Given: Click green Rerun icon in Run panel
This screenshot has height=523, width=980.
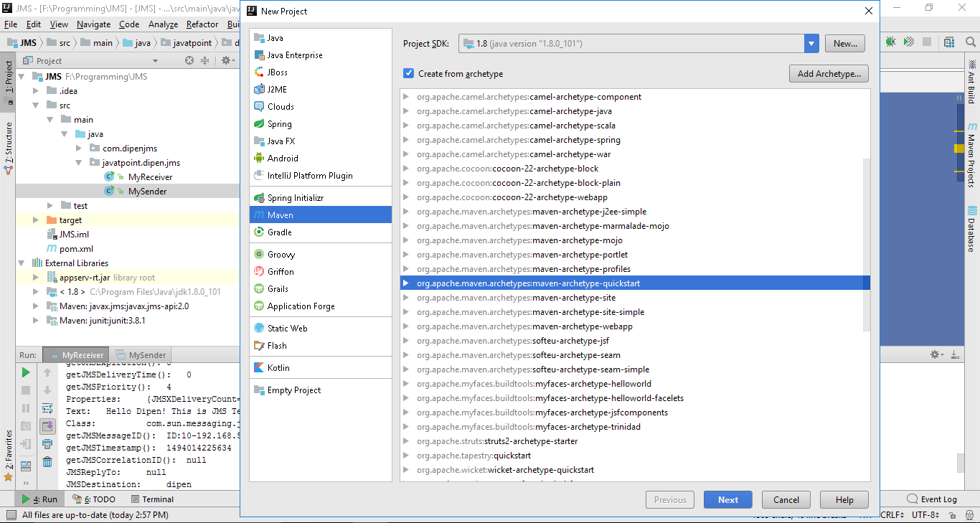Looking at the screenshot, I should click(26, 372).
